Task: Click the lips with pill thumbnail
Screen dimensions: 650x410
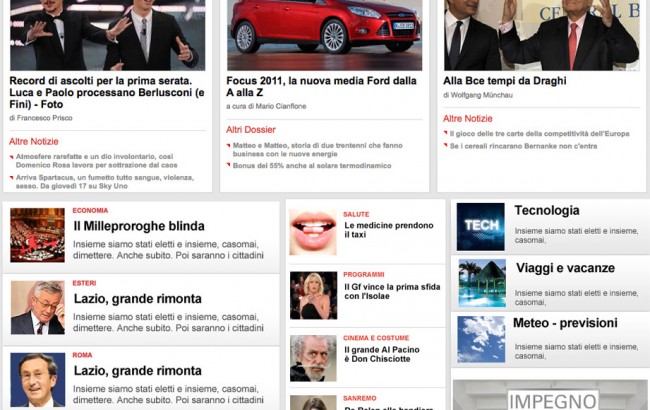Action: (313, 232)
